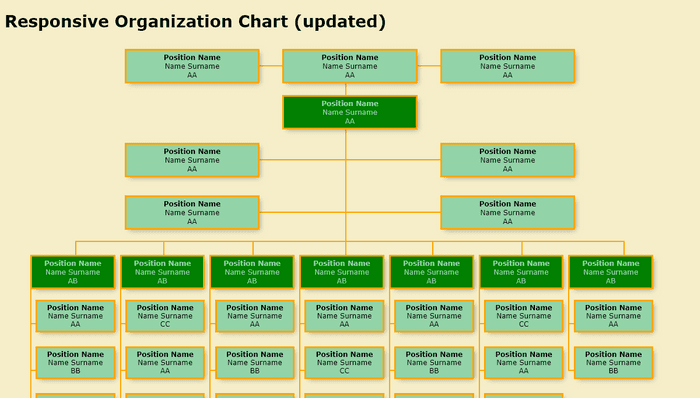The height and width of the screenshot is (398, 700).
Task: Choose the left AA box just above AB row
Action: [192, 212]
